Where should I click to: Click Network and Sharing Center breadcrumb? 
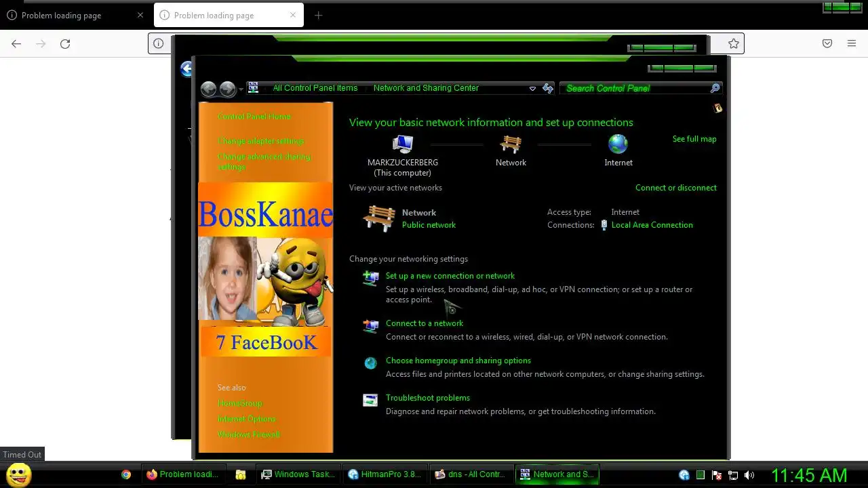(x=426, y=88)
